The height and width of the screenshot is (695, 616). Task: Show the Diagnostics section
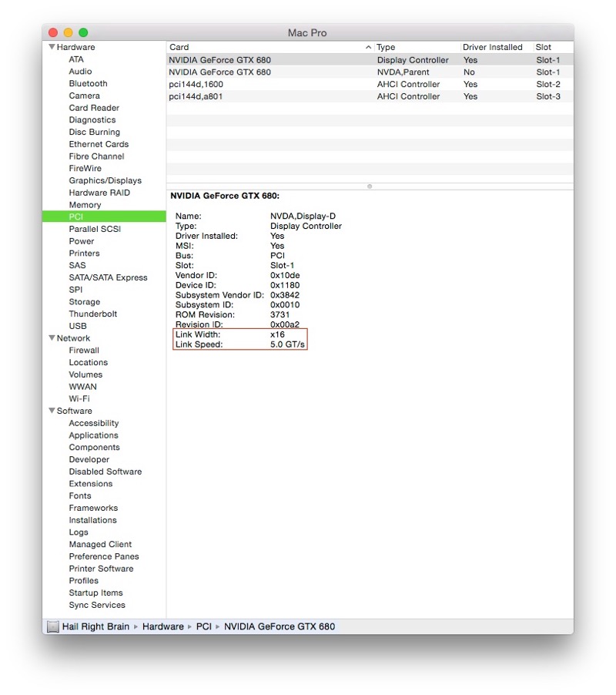92,119
